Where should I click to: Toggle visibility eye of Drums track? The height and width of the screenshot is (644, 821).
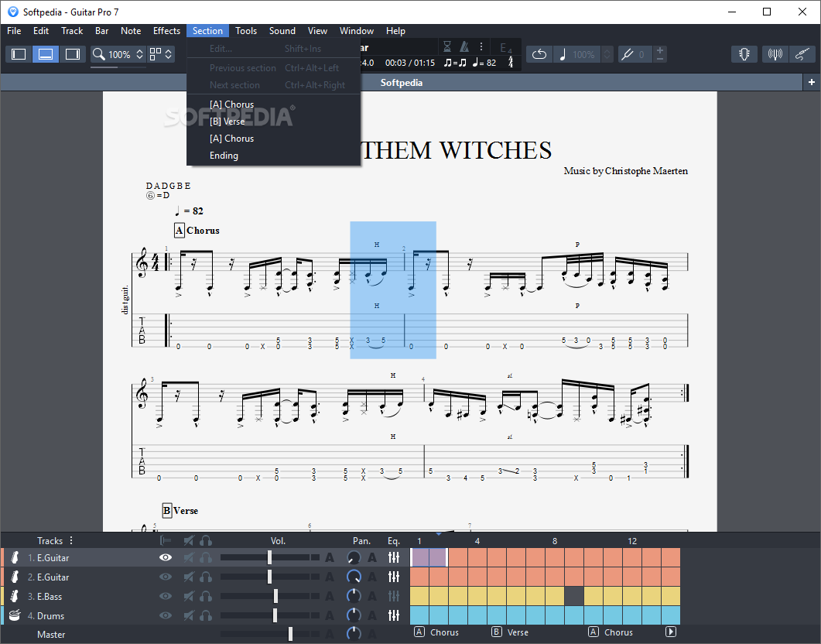(166, 615)
